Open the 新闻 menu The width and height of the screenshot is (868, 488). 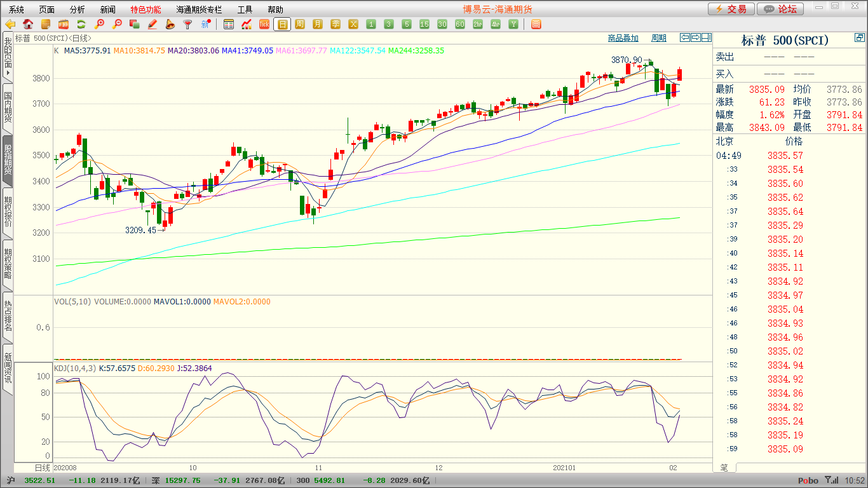pyautogui.click(x=108, y=10)
